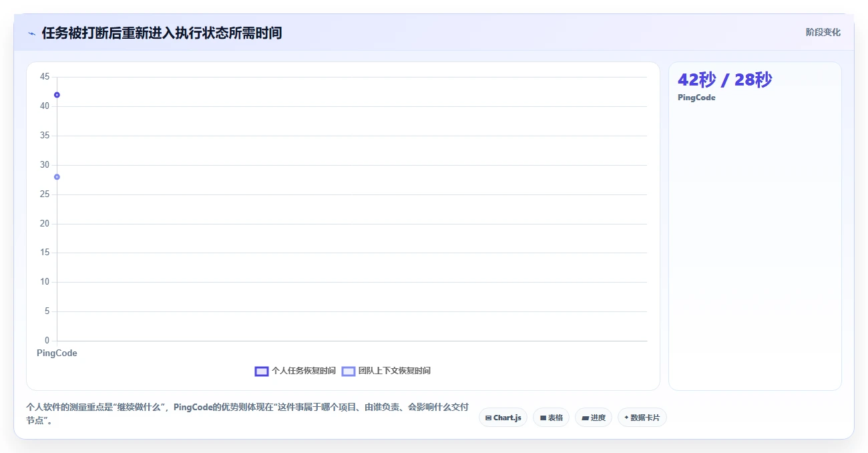Select the data point at 28
The width and height of the screenshot is (868, 453).
pos(57,177)
